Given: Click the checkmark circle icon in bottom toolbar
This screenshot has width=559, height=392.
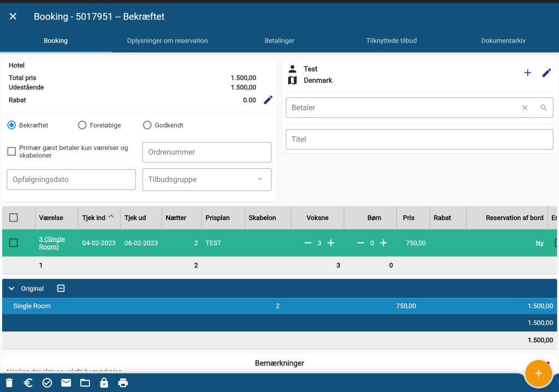Looking at the screenshot, I should point(47,383).
